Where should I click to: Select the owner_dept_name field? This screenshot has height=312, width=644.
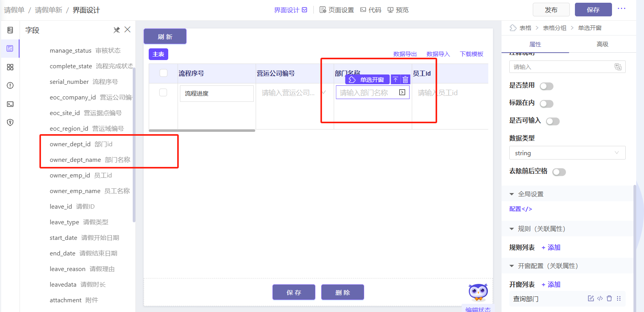(90, 160)
